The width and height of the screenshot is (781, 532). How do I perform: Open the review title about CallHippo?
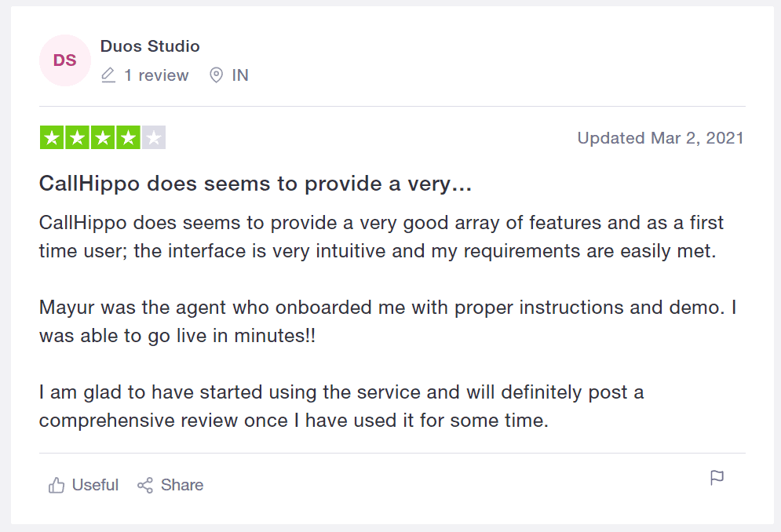[255, 184]
